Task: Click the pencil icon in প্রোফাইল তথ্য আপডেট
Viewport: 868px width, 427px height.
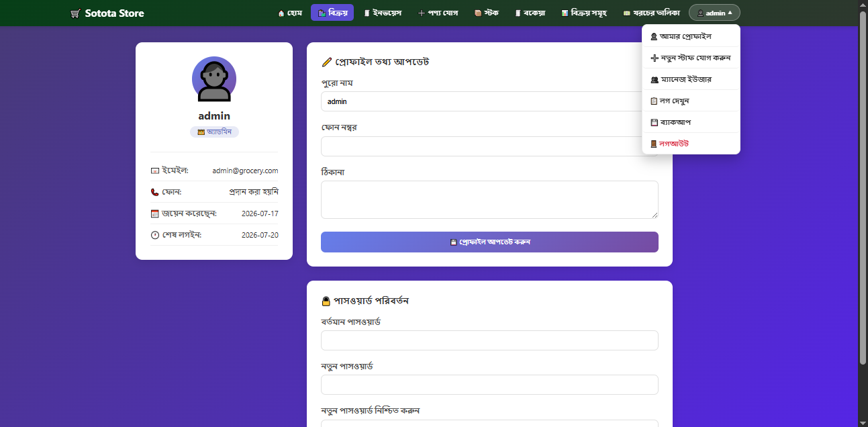Action: (x=327, y=62)
